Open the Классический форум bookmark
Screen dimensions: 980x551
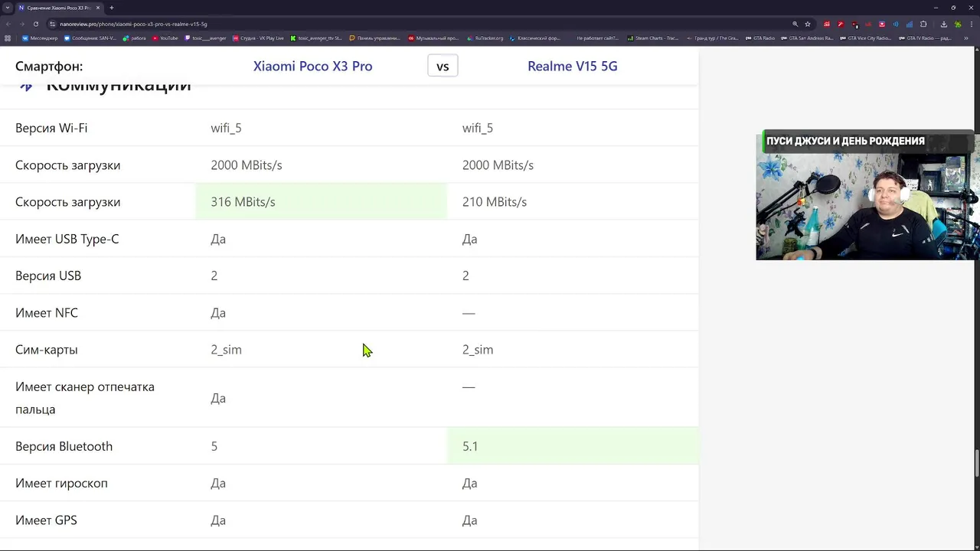pos(536,37)
